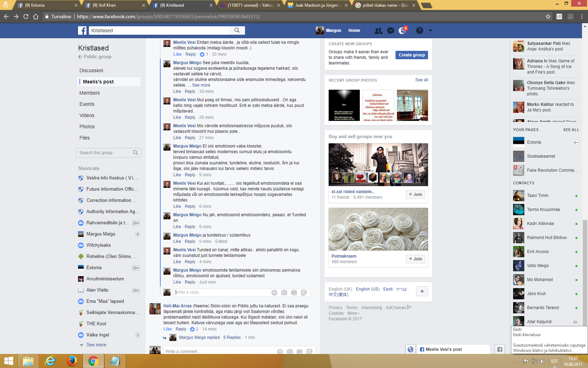Expand More footer links dropdown

tap(353, 313)
